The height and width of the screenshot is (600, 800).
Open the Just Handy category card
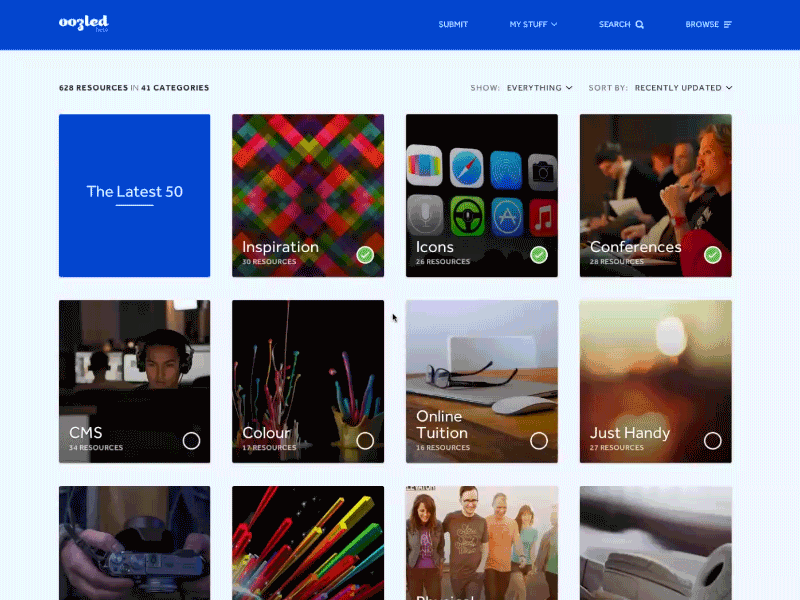point(656,381)
